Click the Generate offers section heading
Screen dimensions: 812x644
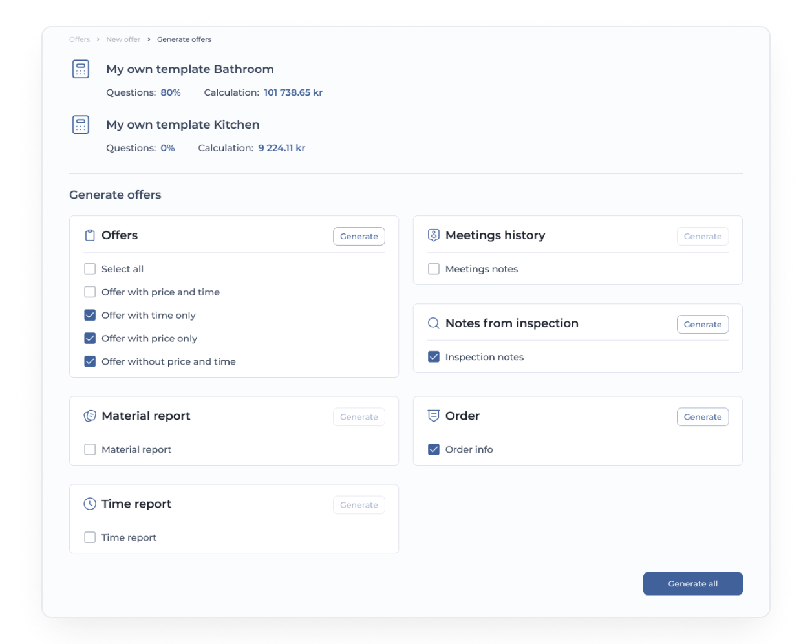tap(115, 195)
